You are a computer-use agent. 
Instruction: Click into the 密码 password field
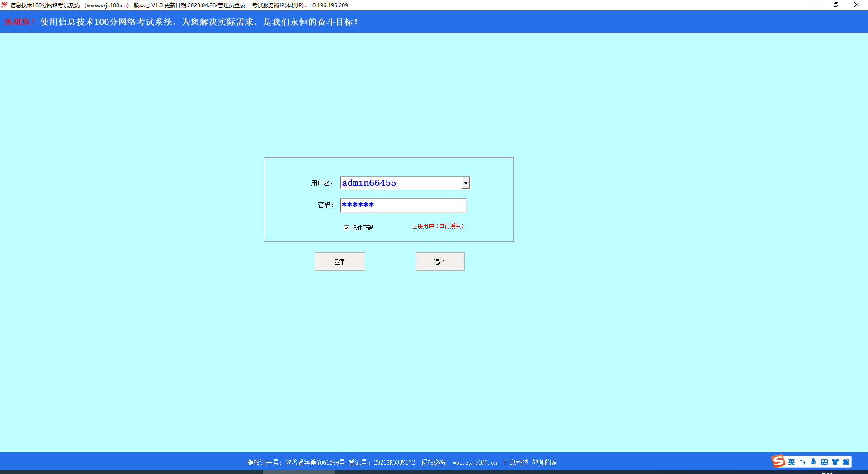pos(403,205)
